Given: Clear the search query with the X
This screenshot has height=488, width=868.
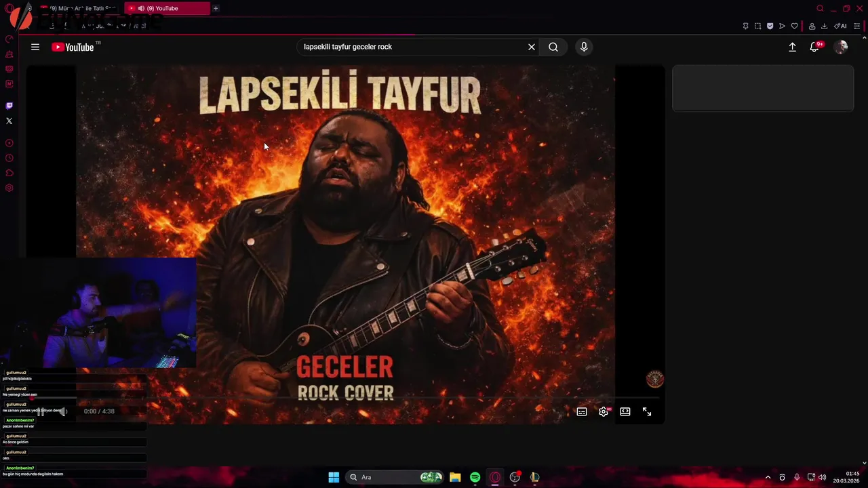Looking at the screenshot, I should tap(532, 47).
